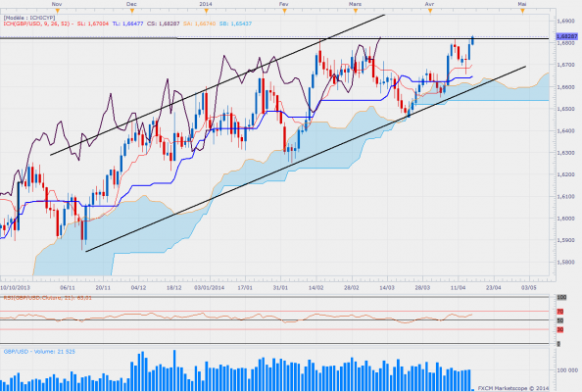Select the 2014 year marker triangle
The image size is (582, 392).
tap(207, 11)
